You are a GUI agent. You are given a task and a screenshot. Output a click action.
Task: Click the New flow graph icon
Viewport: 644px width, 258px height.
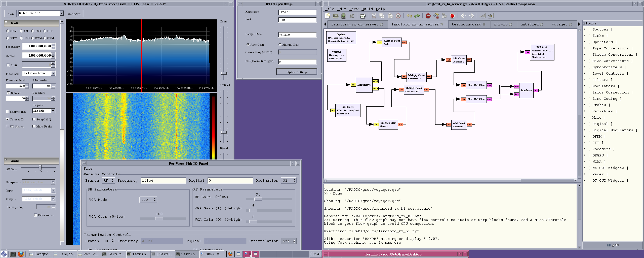point(328,16)
